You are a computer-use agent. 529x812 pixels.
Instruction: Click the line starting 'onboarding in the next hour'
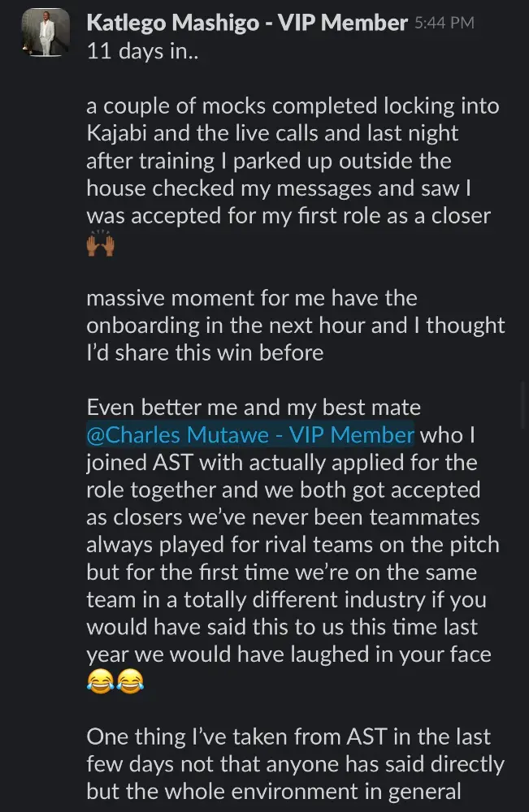coord(295,325)
